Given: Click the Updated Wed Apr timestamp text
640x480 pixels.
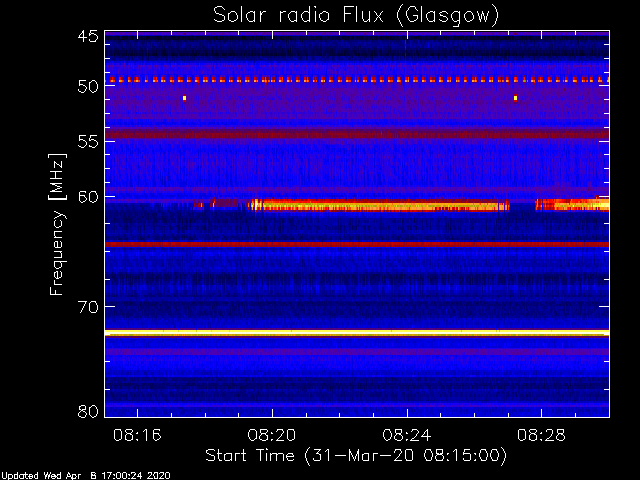Looking at the screenshot, I should coord(85,476).
